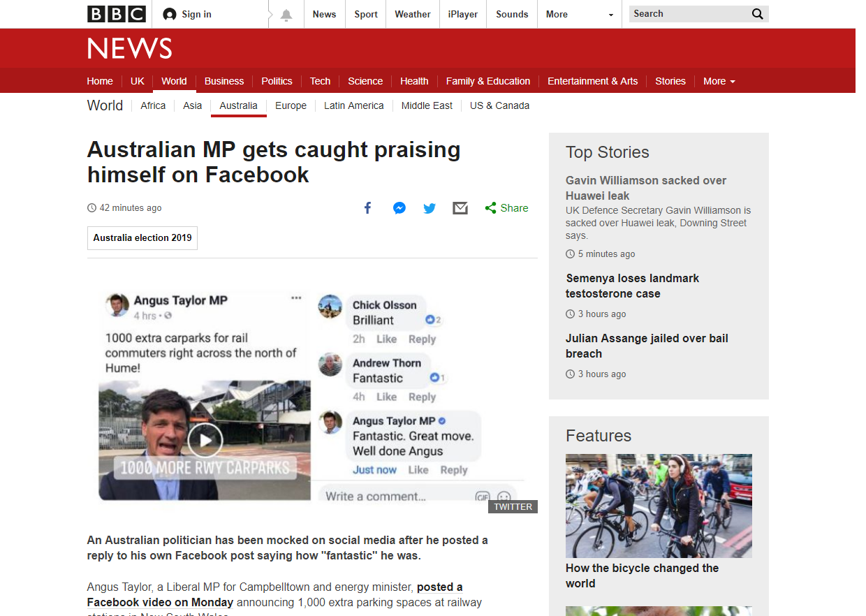Click the Top Stories heading
The width and height of the screenshot is (866, 616).
pyautogui.click(x=607, y=152)
